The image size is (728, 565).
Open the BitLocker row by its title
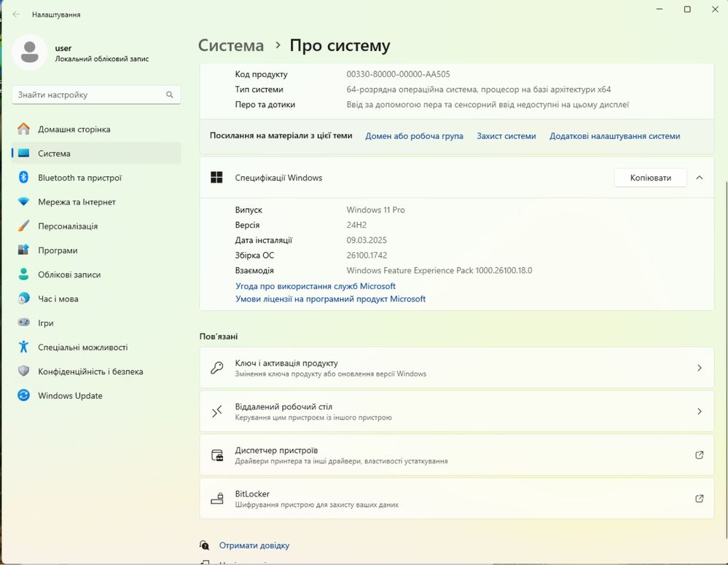252,494
